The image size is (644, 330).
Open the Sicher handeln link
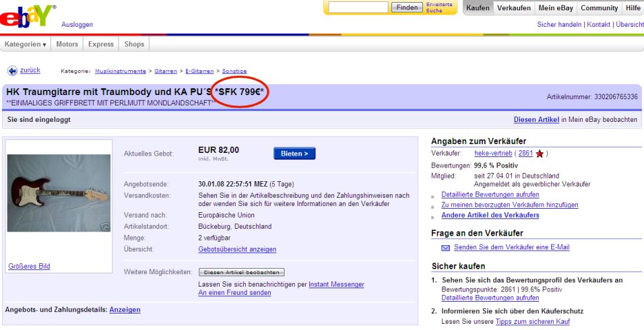pos(559,25)
